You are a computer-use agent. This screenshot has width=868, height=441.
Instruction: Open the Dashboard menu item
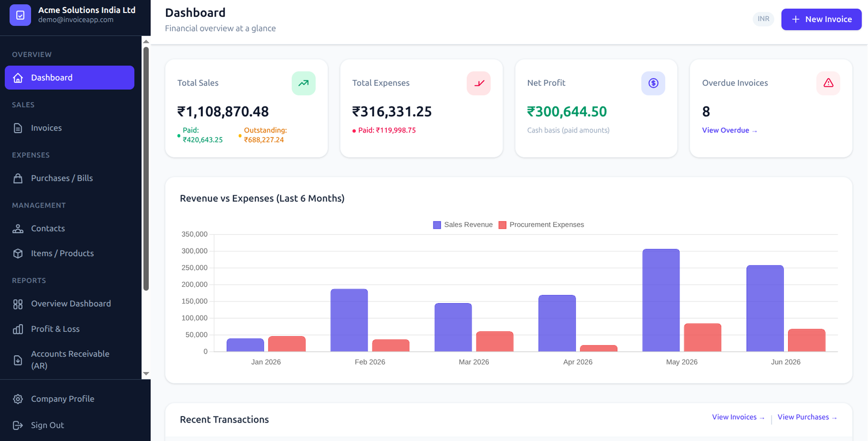69,78
